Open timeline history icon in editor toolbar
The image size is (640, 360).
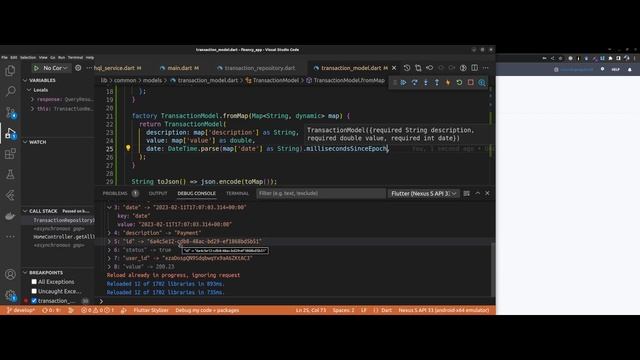[407, 68]
